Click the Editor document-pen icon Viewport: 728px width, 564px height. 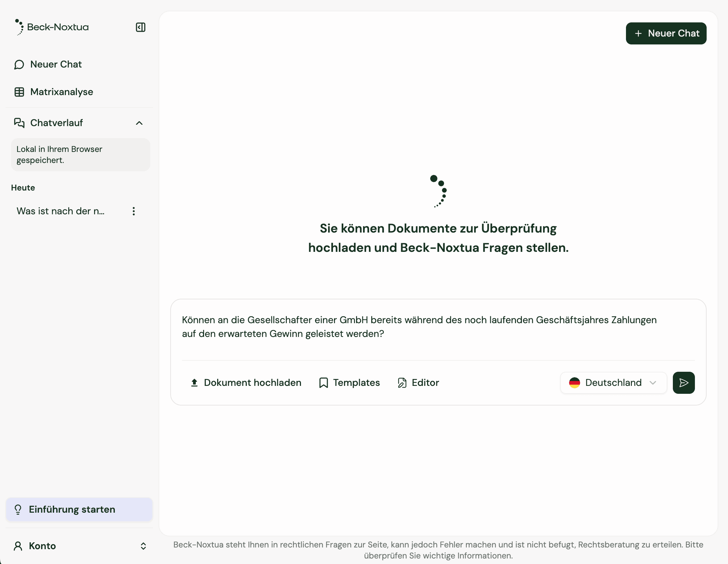click(402, 383)
